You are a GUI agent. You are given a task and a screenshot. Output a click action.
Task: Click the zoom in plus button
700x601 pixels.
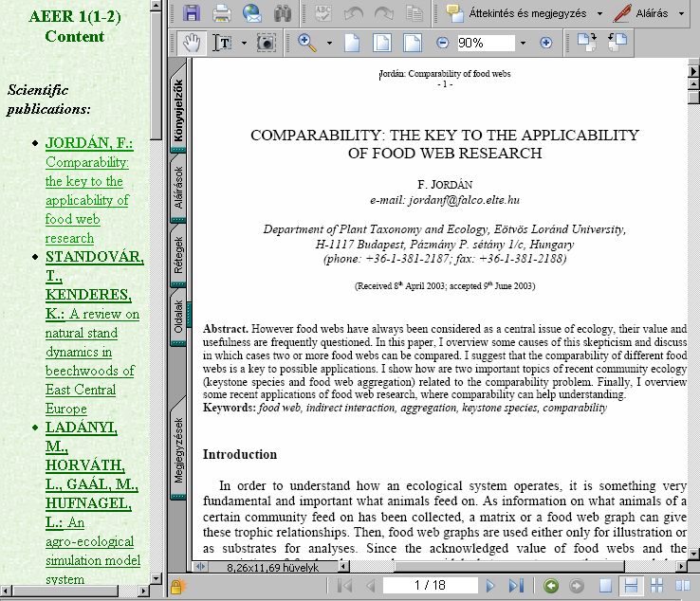[545, 43]
